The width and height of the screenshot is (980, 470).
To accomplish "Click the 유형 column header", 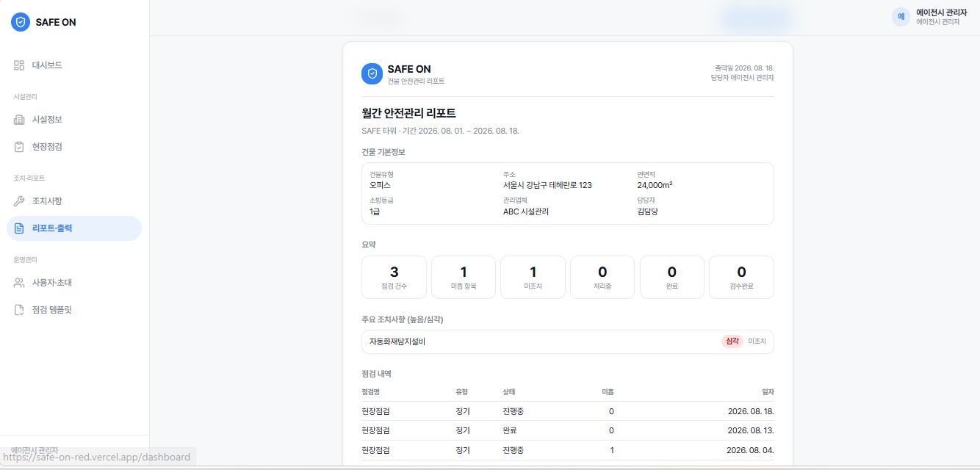I will tap(461, 392).
